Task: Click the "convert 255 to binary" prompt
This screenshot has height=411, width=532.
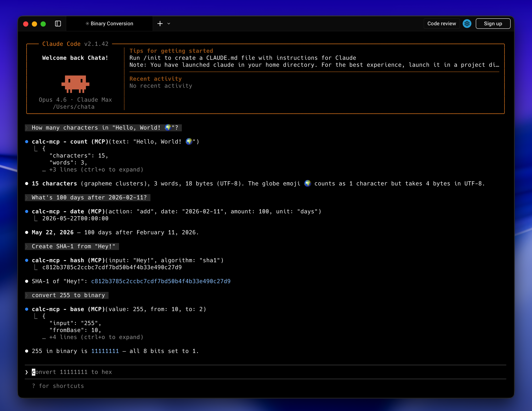Action: [x=68, y=295]
